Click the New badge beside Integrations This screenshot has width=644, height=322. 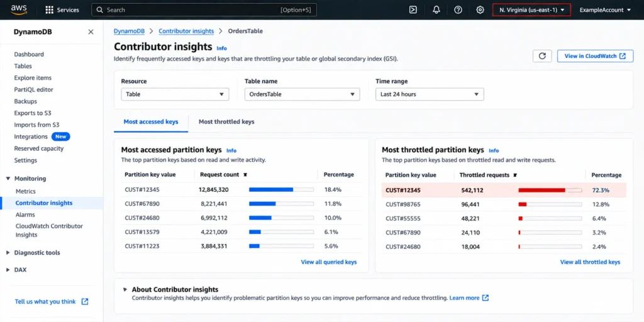(x=61, y=136)
